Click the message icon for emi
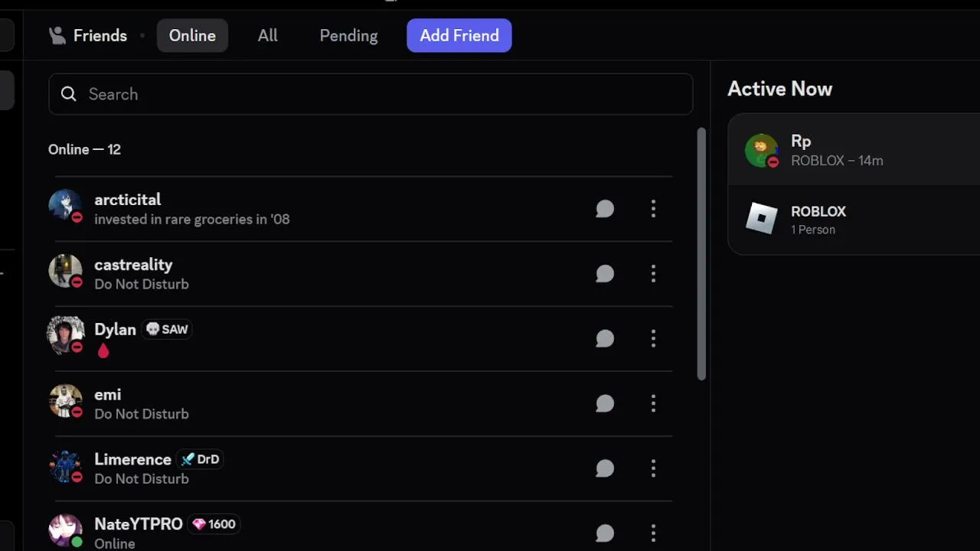The height and width of the screenshot is (551, 980). tap(605, 404)
